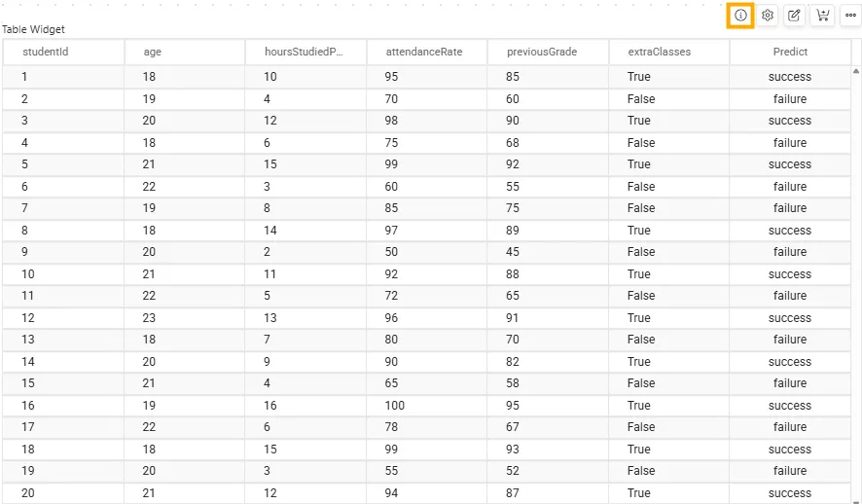Image resolution: width=862 pixels, height=504 pixels.
Task: Open the three-dots more options menu
Action: pyautogui.click(x=849, y=16)
